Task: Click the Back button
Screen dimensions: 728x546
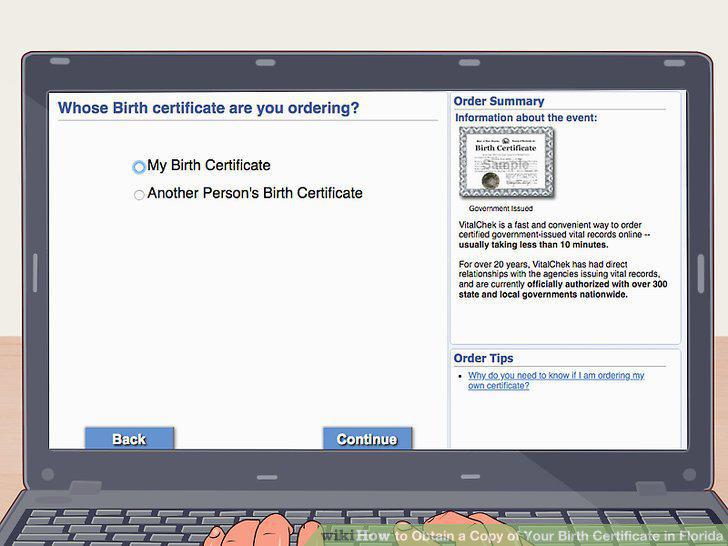Action: coord(130,439)
